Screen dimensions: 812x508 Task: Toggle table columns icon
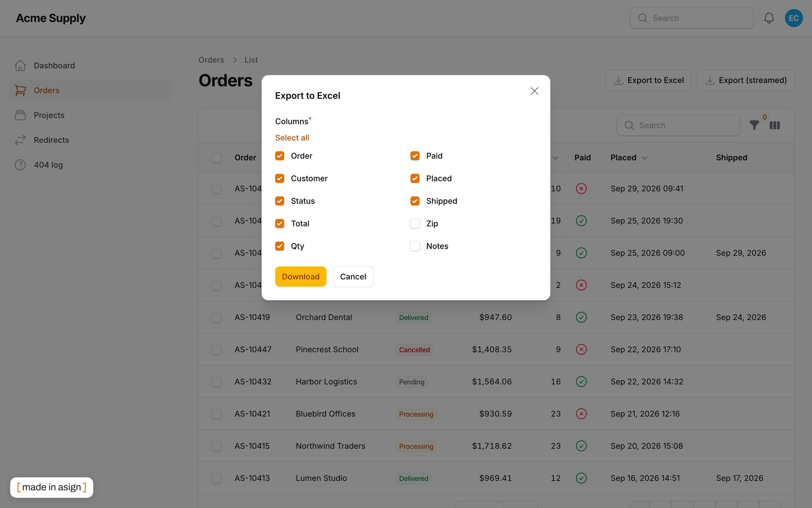point(775,125)
